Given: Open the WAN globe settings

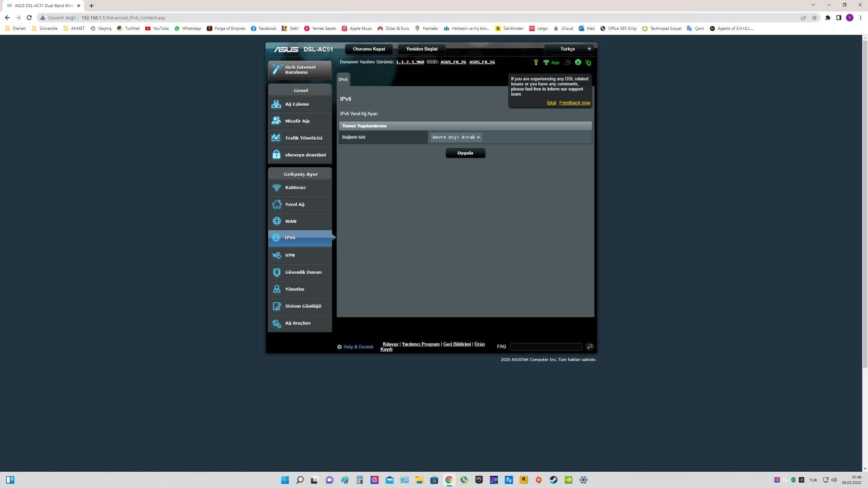Looking at the screenshot, I should (x=276, y=221).
